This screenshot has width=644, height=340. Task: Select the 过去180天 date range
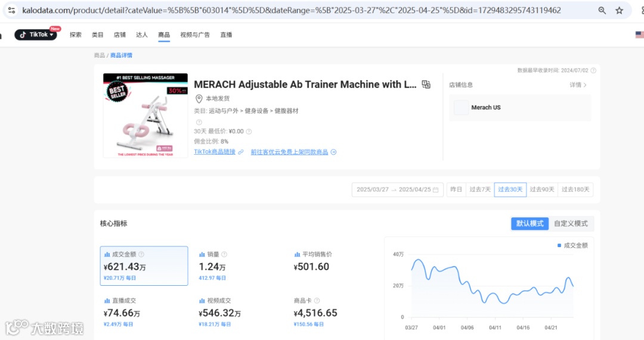click(575, 189)
